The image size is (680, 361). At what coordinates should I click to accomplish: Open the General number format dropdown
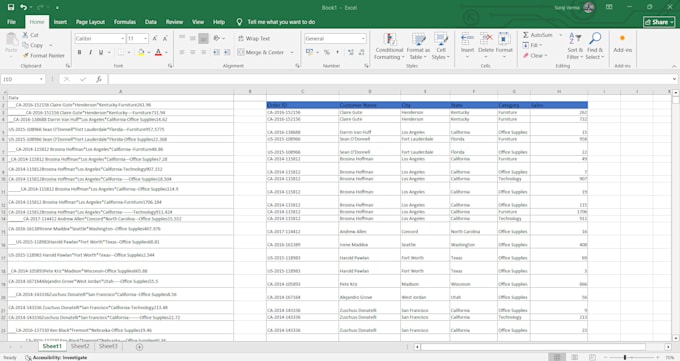pyautogui.click(x=363, y=39)
